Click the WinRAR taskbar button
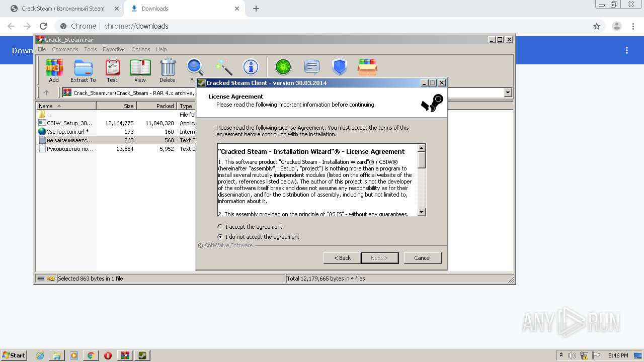The width and height of the screenshot is (644, 362). [125, 355]
